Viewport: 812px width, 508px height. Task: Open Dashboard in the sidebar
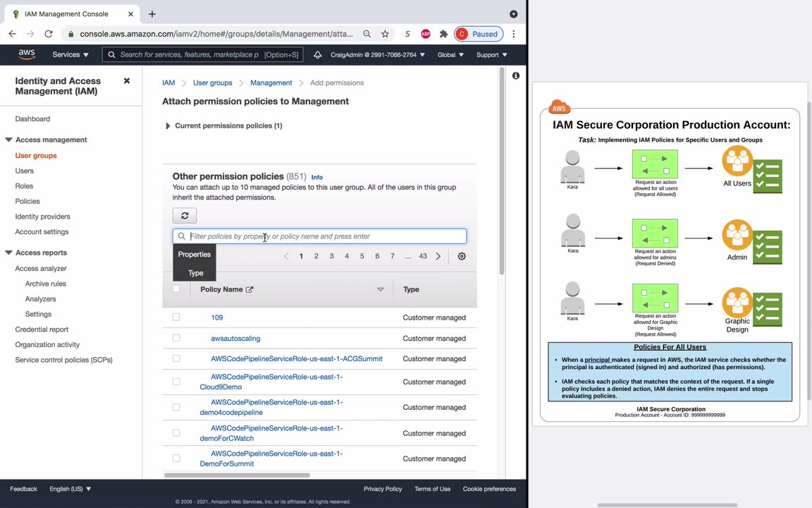click(32, 119)
